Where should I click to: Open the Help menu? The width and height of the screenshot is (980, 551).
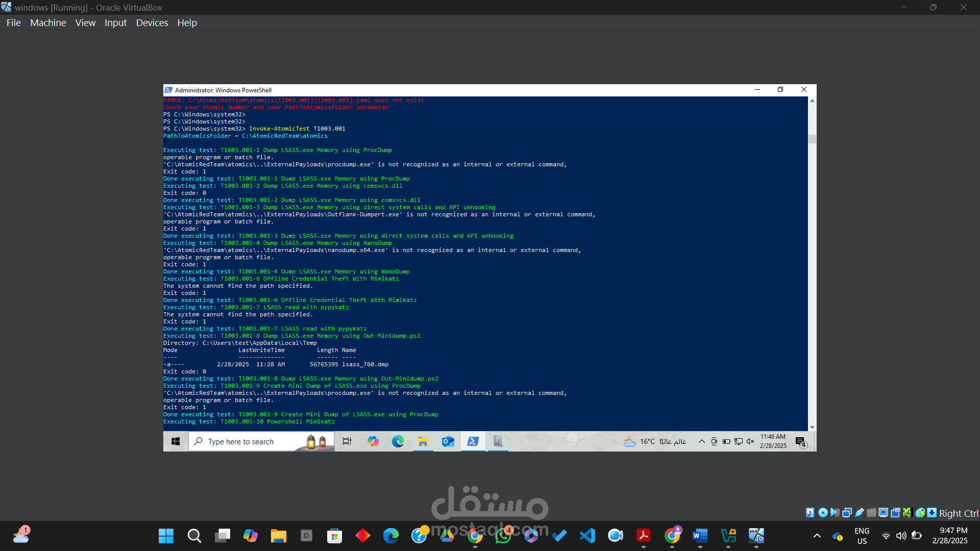click(x=187, y=22)
